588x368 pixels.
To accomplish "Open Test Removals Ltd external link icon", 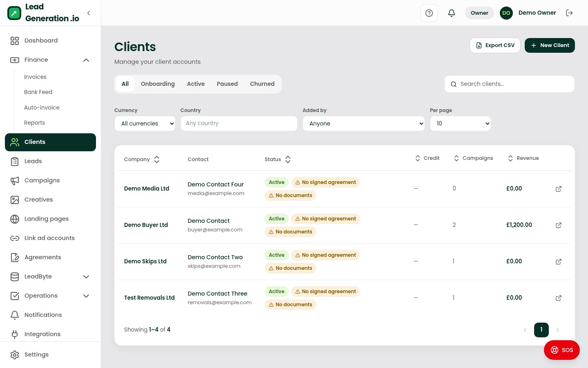I will [x=559, y=298].
